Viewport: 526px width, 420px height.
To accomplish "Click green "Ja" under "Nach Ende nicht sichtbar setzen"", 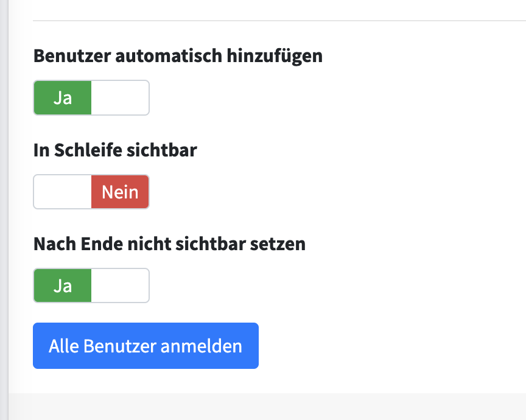I will pos(63,285).
